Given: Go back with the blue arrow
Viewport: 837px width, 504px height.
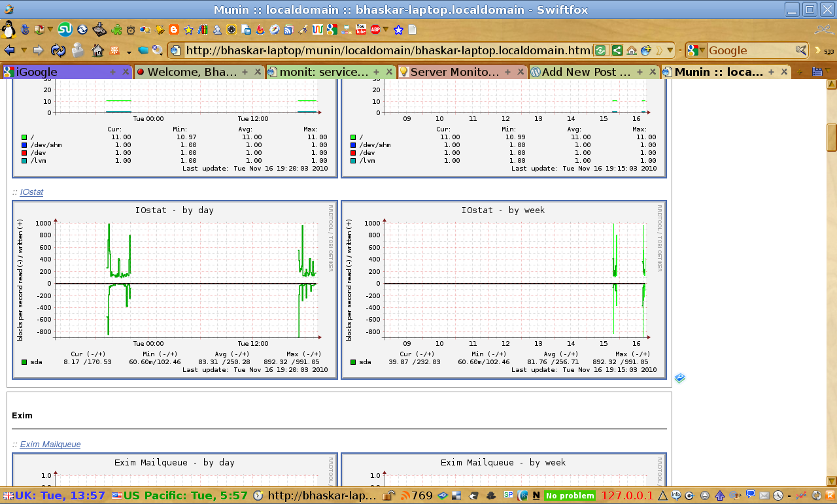Looking at the screenshot, I should [x=9, y=50].
